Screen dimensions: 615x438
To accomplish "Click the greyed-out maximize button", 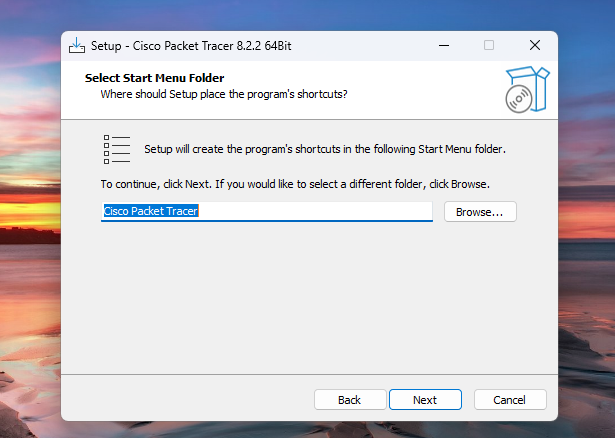I will click(x=489, y=45).
